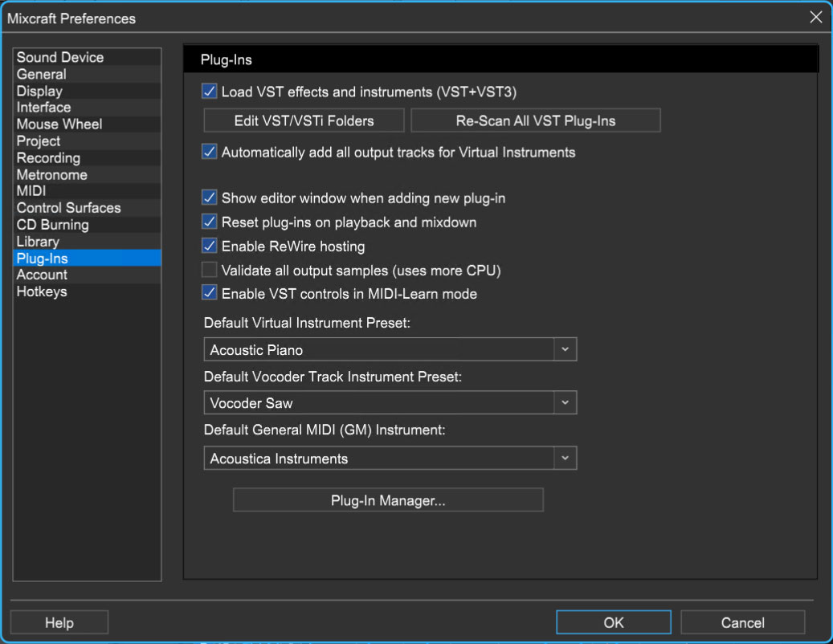
Task: Select Sound Device category
Action: [87, 57]
